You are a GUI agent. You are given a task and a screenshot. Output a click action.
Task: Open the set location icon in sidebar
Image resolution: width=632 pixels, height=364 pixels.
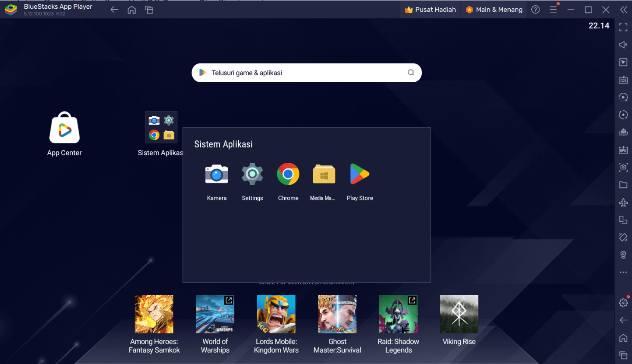(623, 255)
